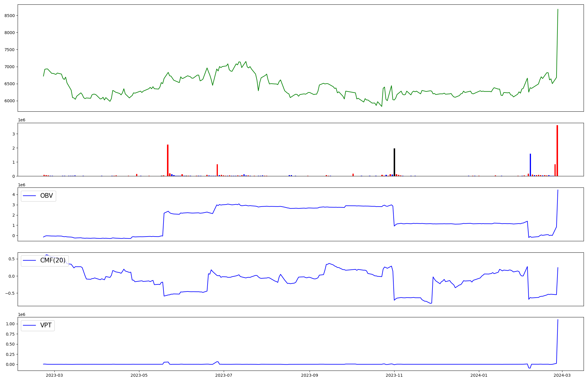Click the tall blue volume bar in February 2024

[x=530, y=165]
